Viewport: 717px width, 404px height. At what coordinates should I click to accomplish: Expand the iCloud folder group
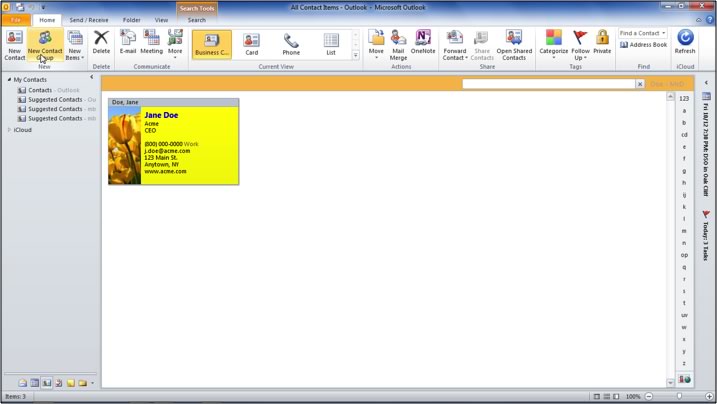[x=9, y=130]
